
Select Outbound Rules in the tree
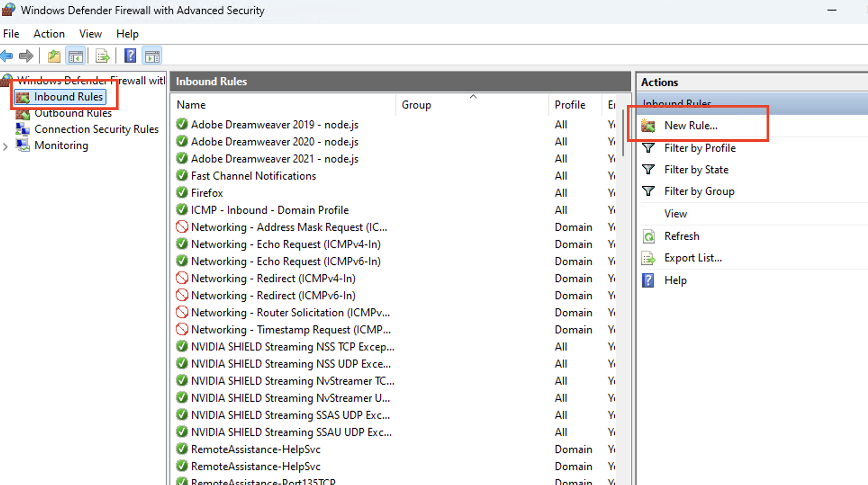73,113
